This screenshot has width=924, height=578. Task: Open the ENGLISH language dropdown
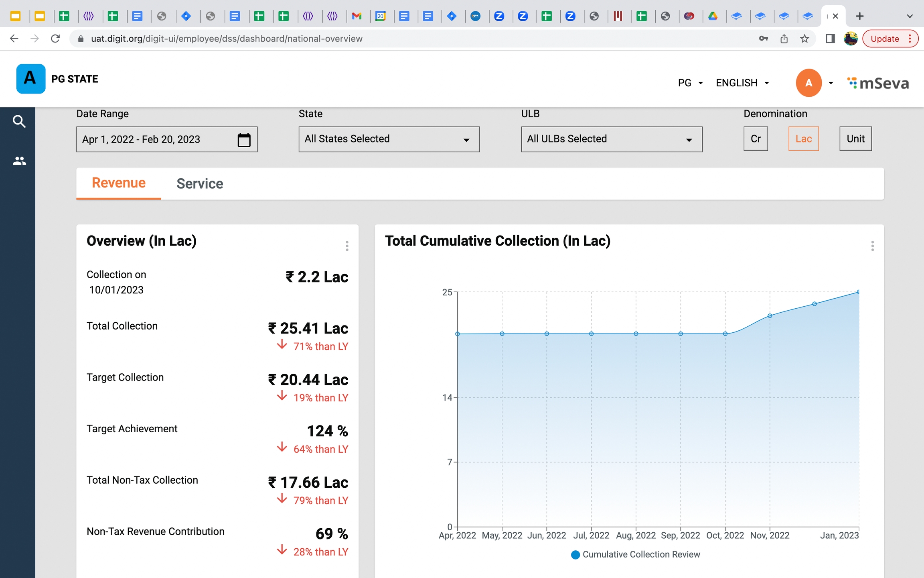[742, 83]
